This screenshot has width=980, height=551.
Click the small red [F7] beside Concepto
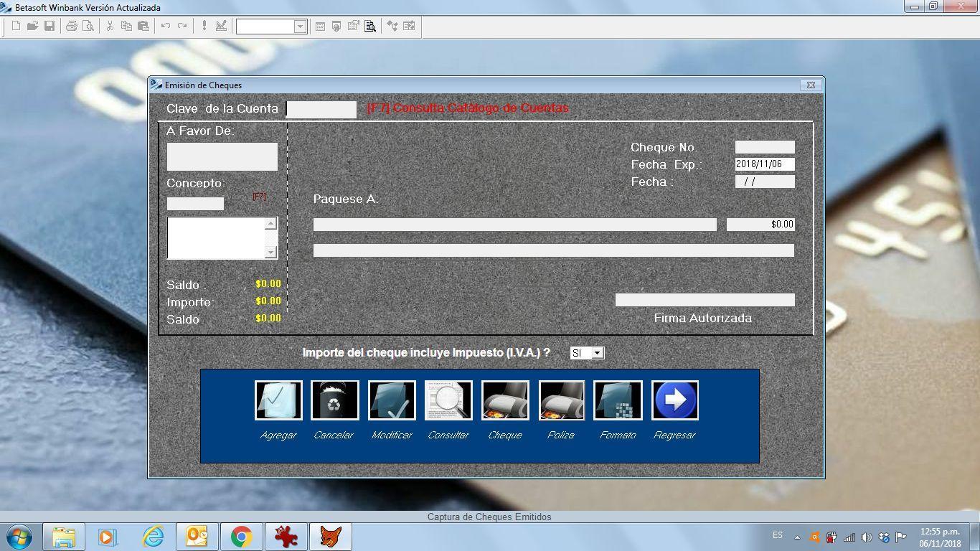(259, 197)
